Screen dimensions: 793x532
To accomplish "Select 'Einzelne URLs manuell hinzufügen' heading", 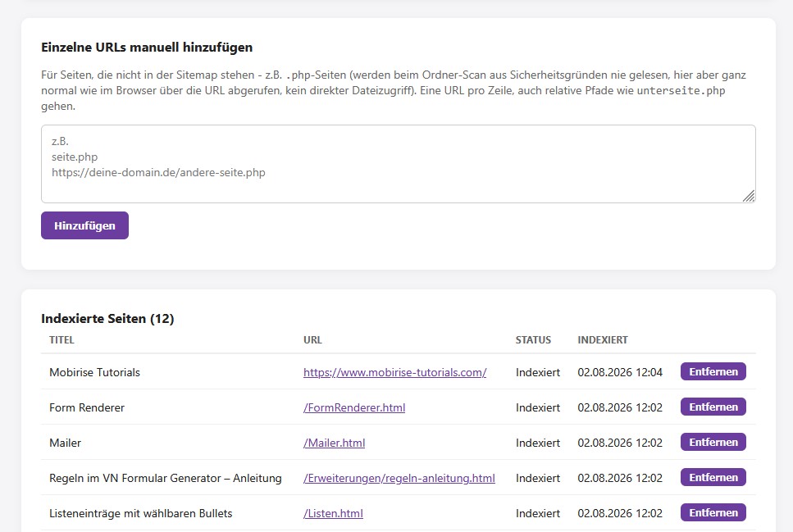I will 147,47.
